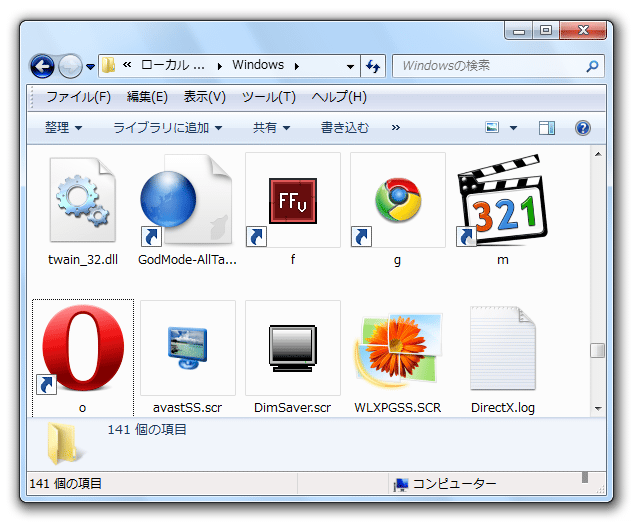This screenshot has height=526, width=637.
Task: Click 141 個の項目 in status bar
Action: pos(65,484)
